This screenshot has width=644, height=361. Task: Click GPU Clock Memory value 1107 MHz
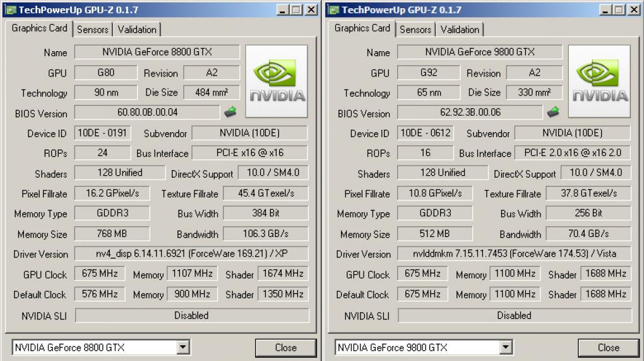(192, 273)
